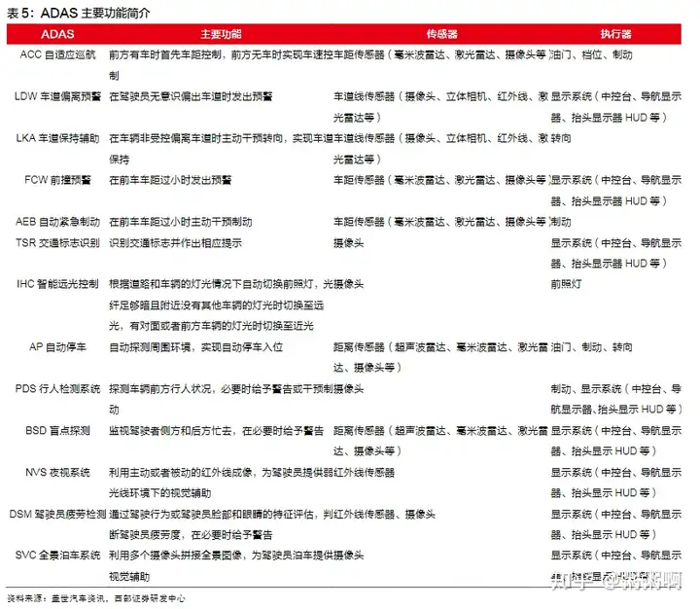Click '光，有对面或者前方车辆的灯光时切换至近光'
Viewport: 700px width, 609px height.
[211, 326]
